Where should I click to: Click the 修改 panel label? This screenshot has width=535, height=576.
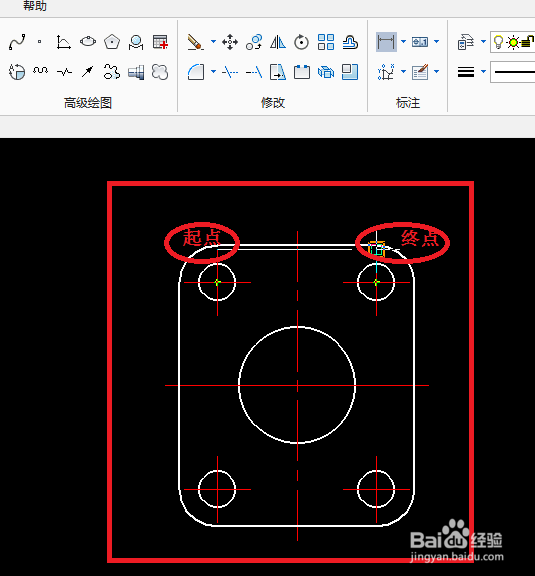pyautogui.click(x=273, y=102)
